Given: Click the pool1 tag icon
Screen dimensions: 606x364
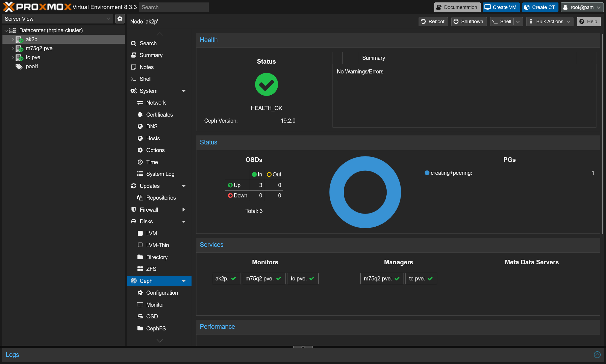Looking at the screenshot, I should [x=19, y=66].
